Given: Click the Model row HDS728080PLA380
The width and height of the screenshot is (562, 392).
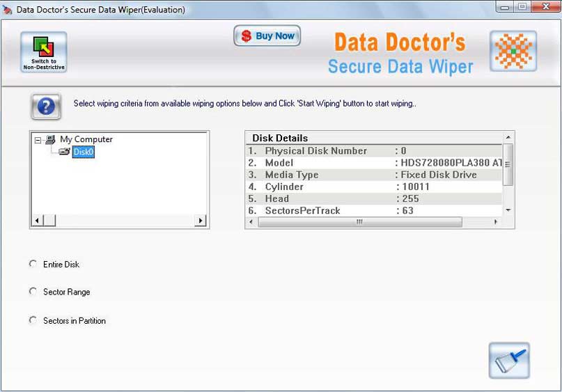Looking at the screenshot, I should (x=374, y=163).
